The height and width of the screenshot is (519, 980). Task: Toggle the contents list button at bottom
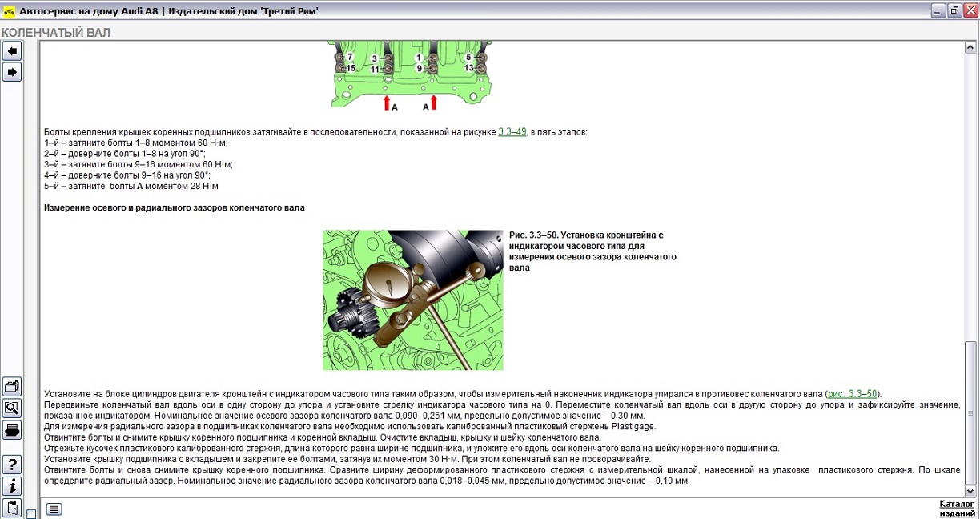click(x=54, y=509)
